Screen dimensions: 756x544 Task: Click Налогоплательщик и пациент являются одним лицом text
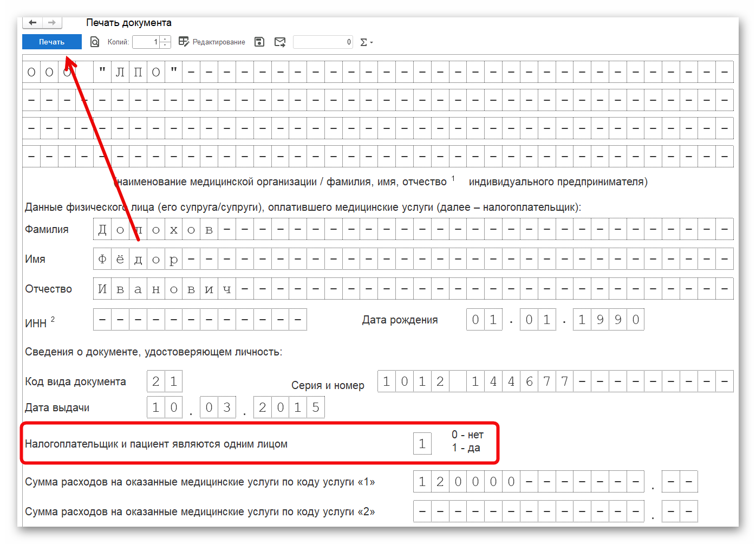[156, 444]
